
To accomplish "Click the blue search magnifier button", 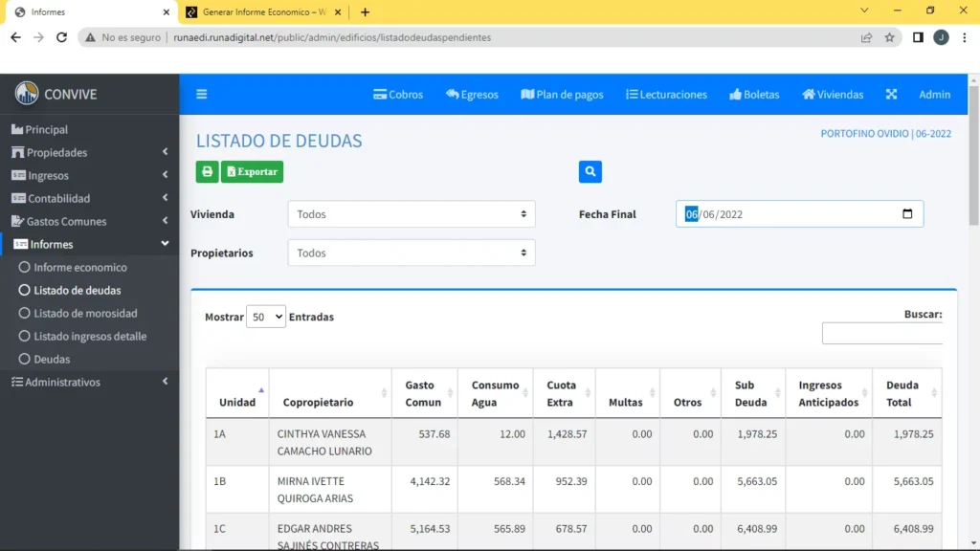I will coord(590,172).
